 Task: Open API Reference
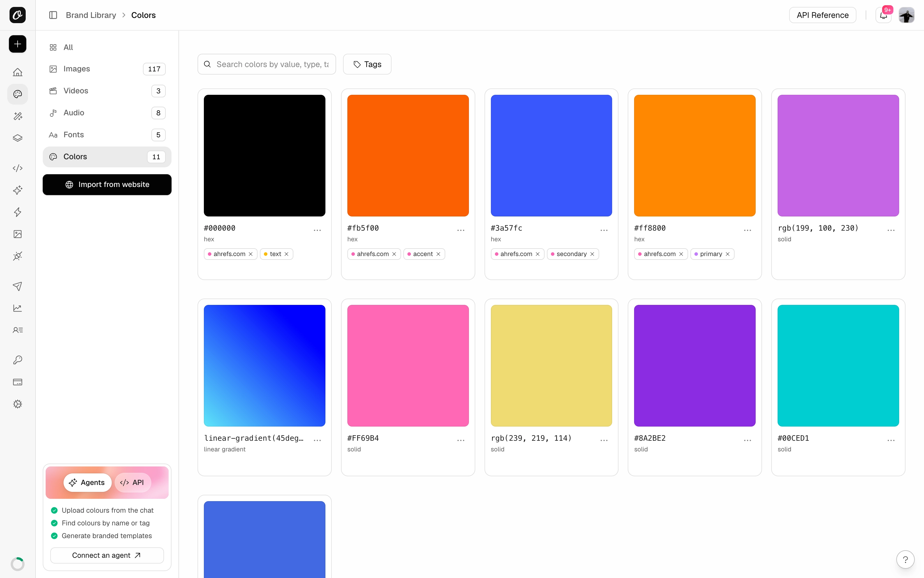coord(823,15)
